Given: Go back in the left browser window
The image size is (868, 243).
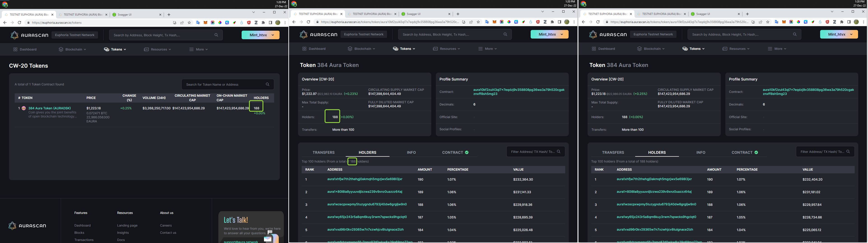Looking at the screenshot, I should click(5, 23).
